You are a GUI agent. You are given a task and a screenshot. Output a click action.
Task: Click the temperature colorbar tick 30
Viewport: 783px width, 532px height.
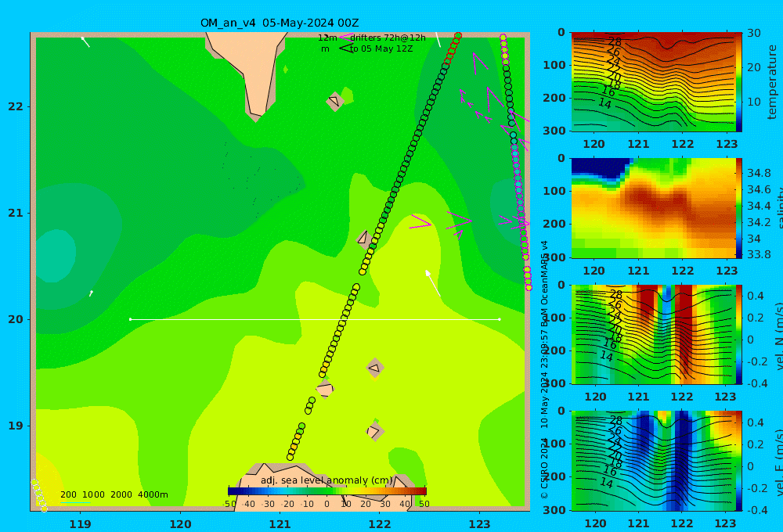click(x=754, y=33)
